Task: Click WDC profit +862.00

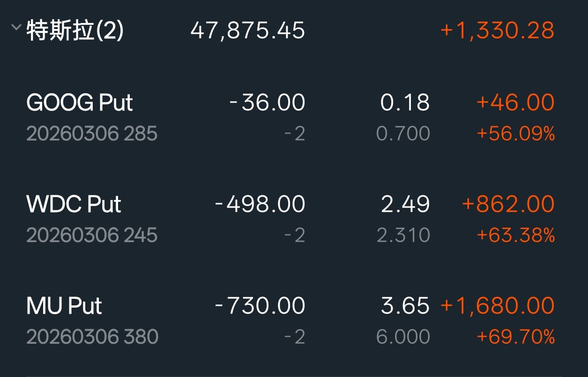Action: tap(508, 204)
